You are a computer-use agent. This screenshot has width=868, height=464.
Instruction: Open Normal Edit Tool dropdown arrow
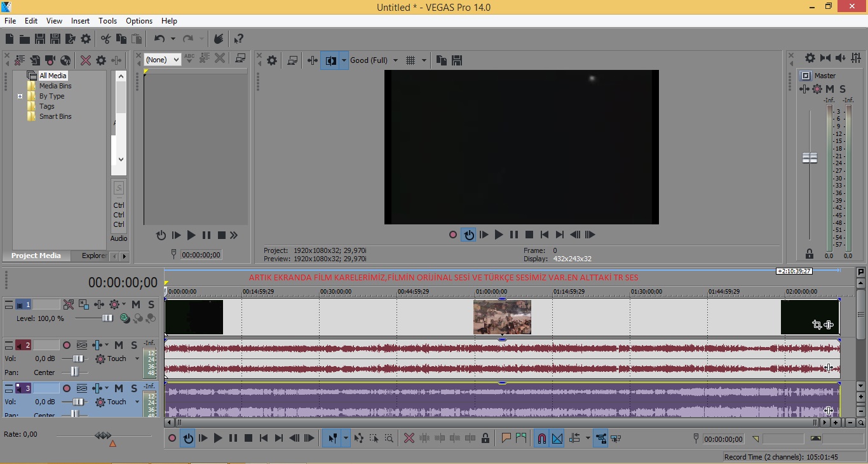(346, 438)
